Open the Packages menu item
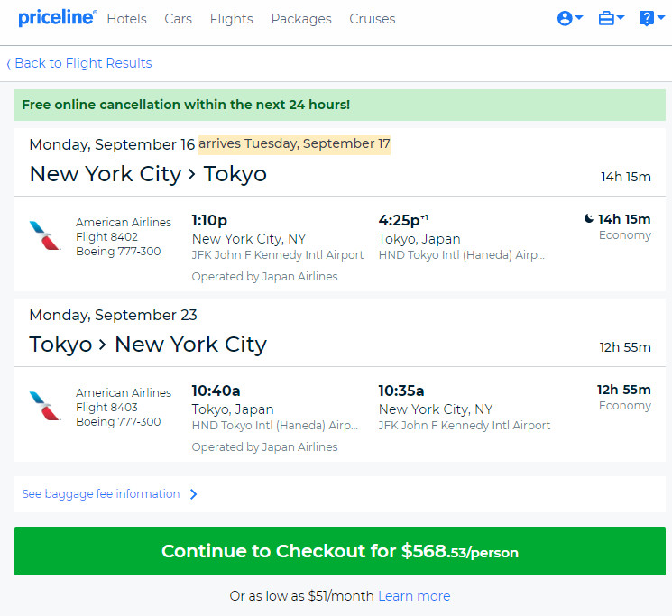The height and width of the screenshot is (616, 672). (x=301, y=19)
